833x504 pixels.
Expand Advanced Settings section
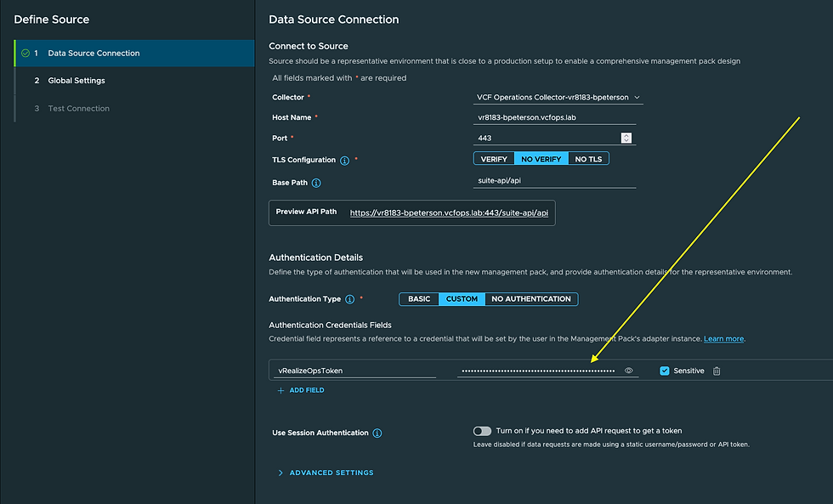(x=331, y=473)
